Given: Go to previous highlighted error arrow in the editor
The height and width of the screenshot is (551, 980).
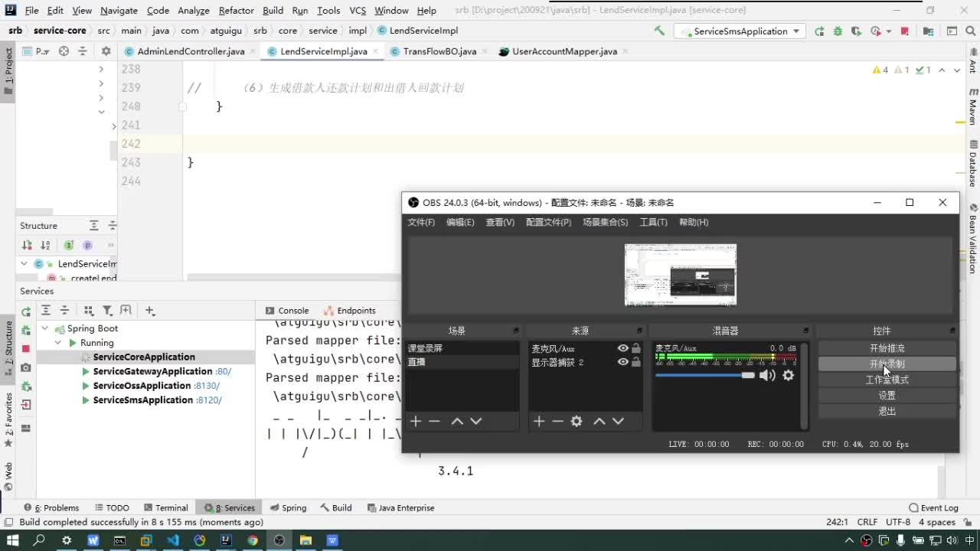Looking at the screenshot, I should [x=942, y=70].
